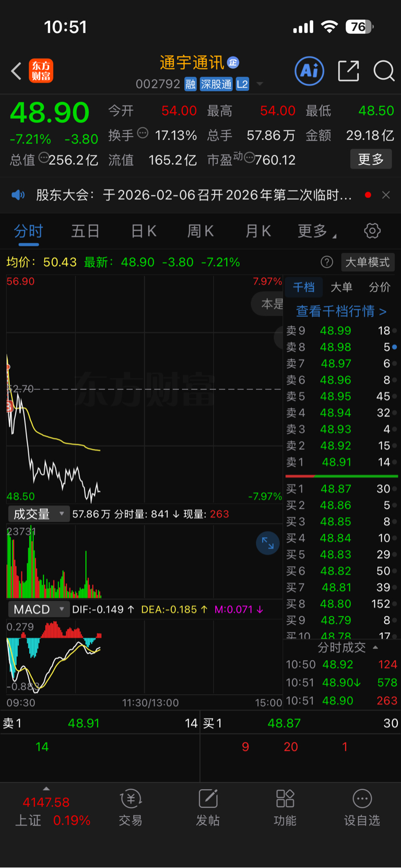This screenshot has width=401, height=868.
Task: Tap 设自选 to add to watchlist
Action: pyautogui.click(x=362, y=808)
